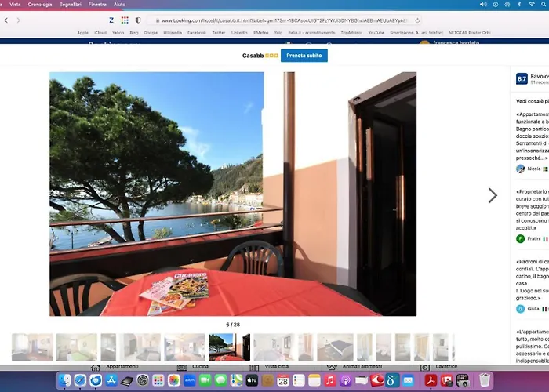
Task: Open the Google bookmark
Action: [151, 33]
